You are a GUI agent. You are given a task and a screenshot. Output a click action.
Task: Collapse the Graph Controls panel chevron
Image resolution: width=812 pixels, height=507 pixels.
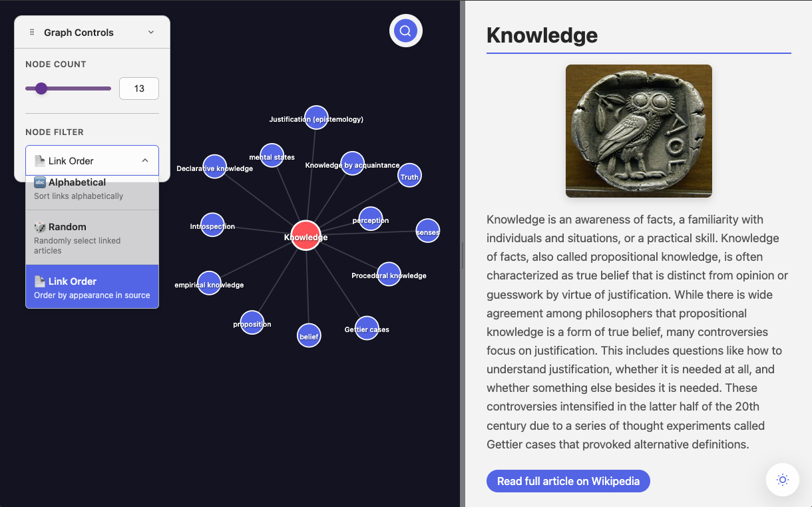pyautogui.click(x=151, y=32)
